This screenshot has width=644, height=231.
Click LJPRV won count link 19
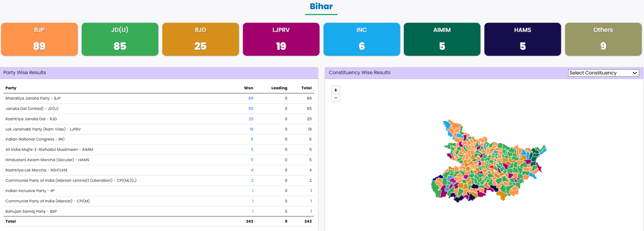251,129
